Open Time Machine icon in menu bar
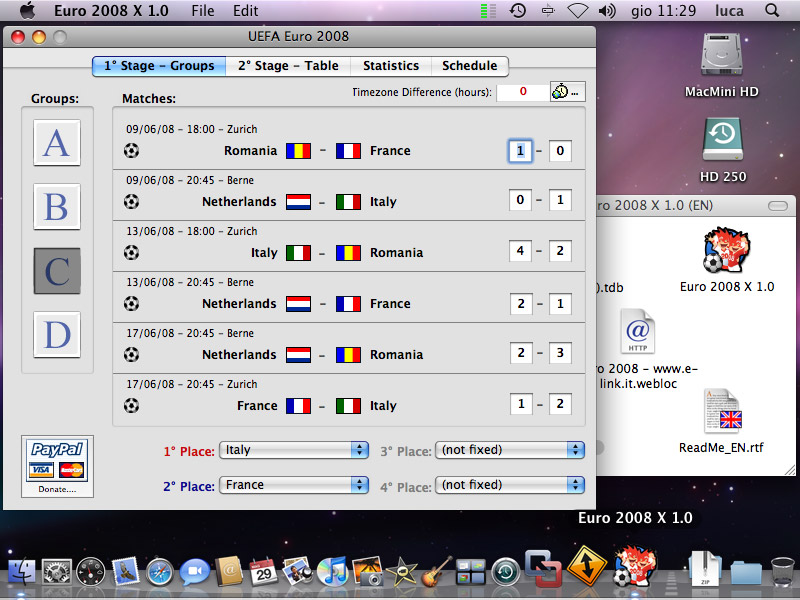This screenshot has height=600, width=800. (517, 11)
